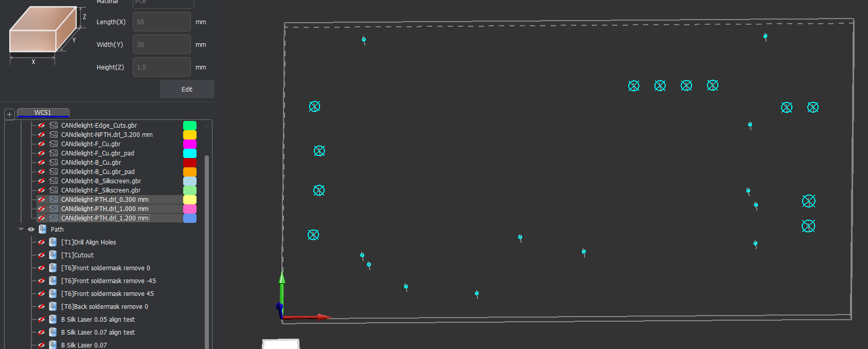
Task: Open the orange B_Cu.gbr_pad color swatch
Action: click(190, 172)
